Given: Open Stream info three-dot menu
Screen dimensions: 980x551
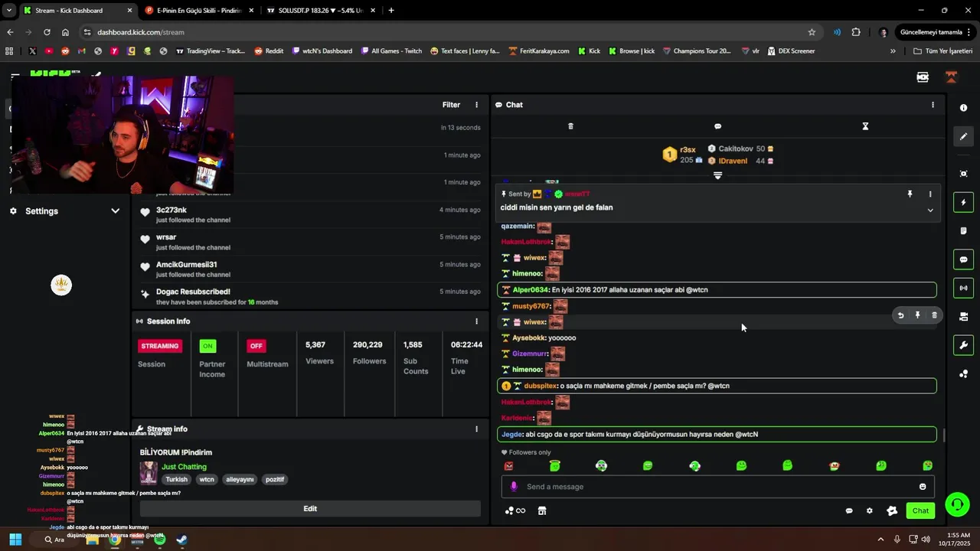Looking at the screenshot, I should [x=476, y=429].
